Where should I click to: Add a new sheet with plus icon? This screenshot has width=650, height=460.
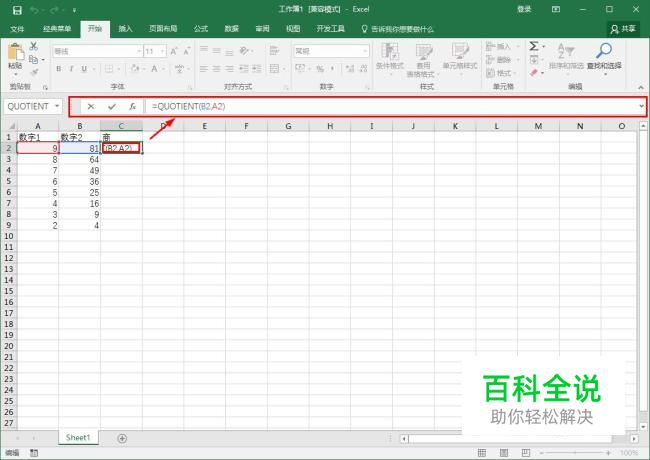122,438
